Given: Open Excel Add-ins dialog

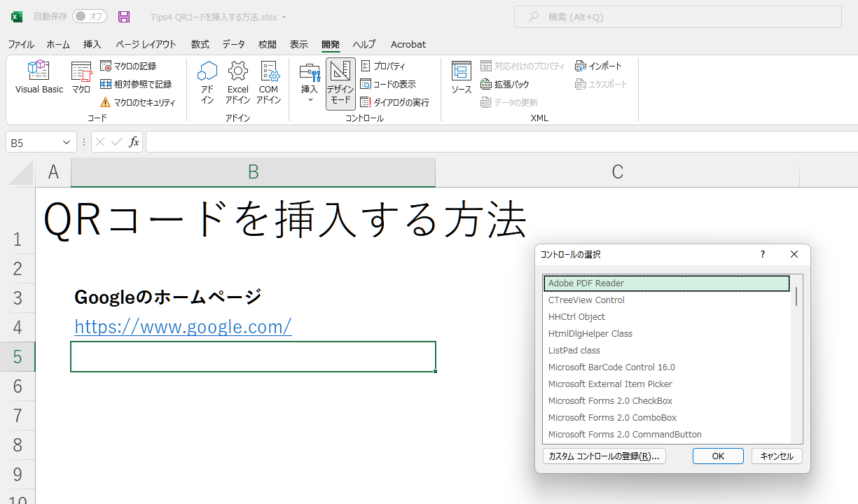Looking at the screenshot, I should (x=237, y=83).
